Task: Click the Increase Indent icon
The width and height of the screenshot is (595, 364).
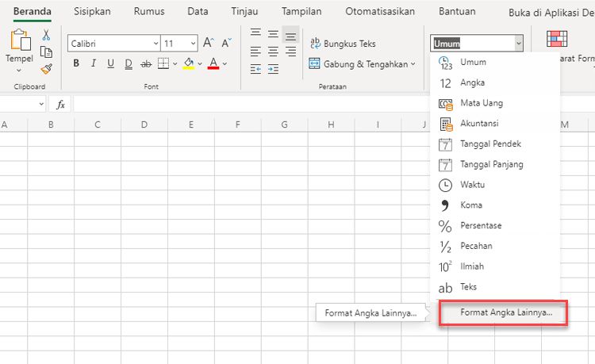Action: click(x=273, y=69)
